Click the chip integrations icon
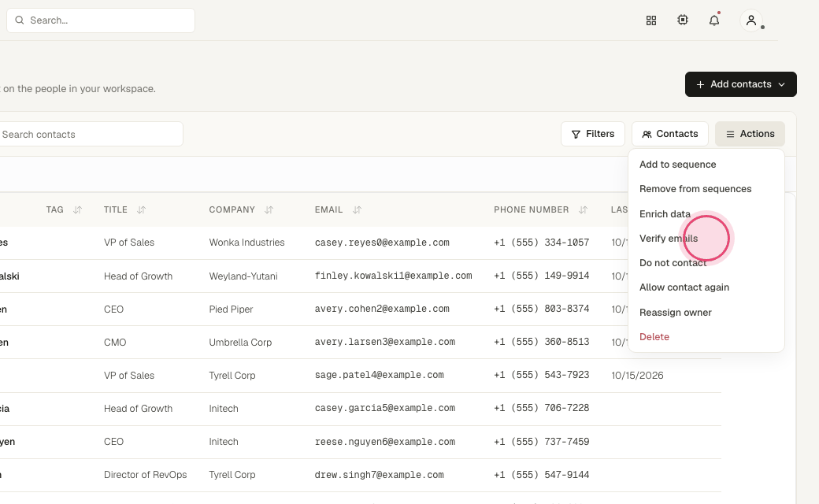Image resolution: width=819 pixels, height=504 pixels. 683,20
